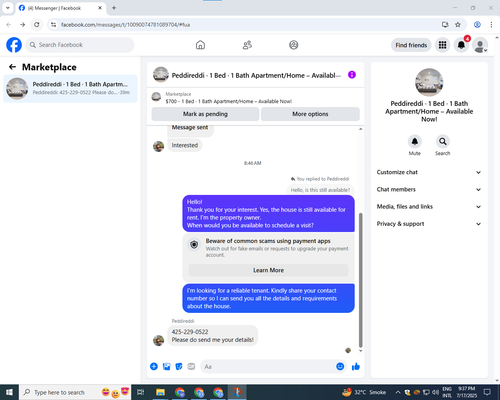Choose a GIF icon in composer
This screenshot has width=500, height=400.
tap(191, 367)
